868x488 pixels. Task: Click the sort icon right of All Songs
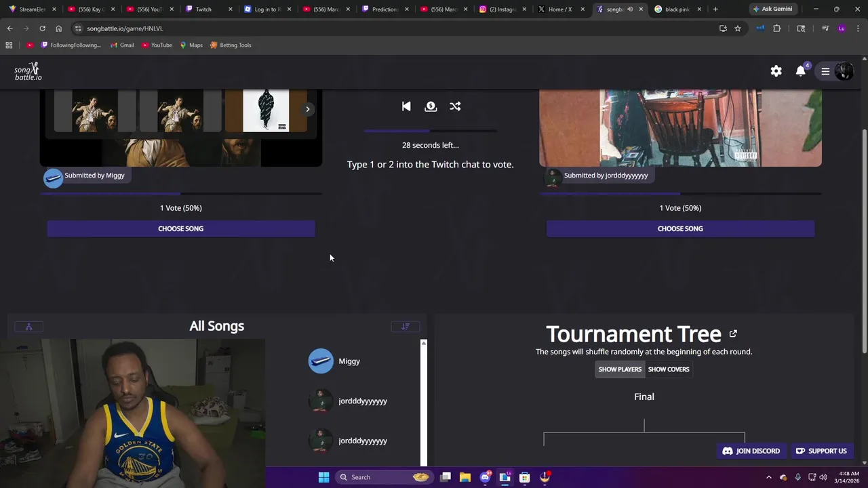pyautogui.click(x=406, y=327)
